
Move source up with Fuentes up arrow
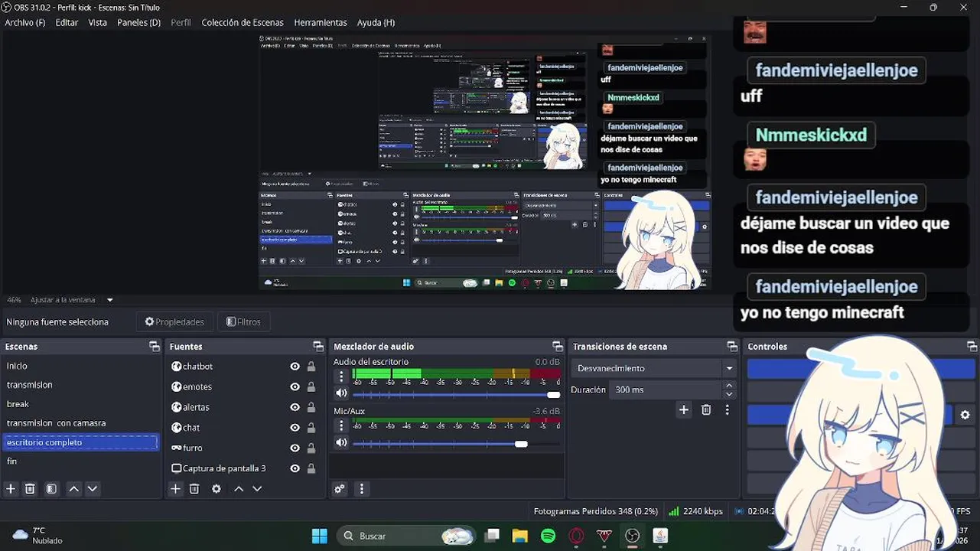click(x=239, y=489)
